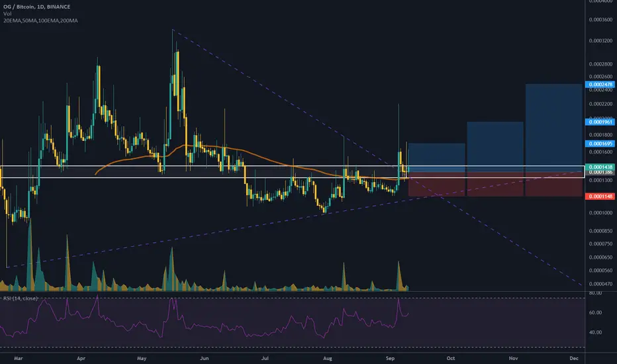Click the Apr label on the time axis
The width and height of the screenshot is (617, 364).
(81, 359)
